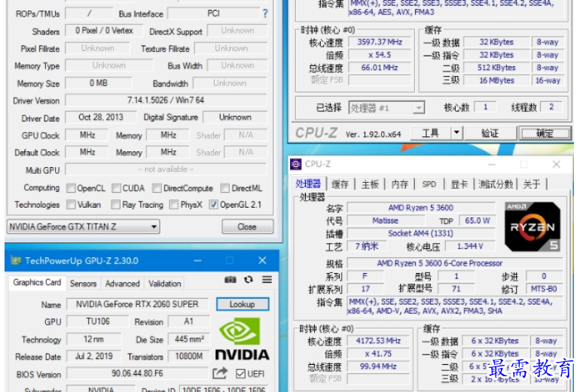Click the GPU-Z title bar icon

[16, 260]
